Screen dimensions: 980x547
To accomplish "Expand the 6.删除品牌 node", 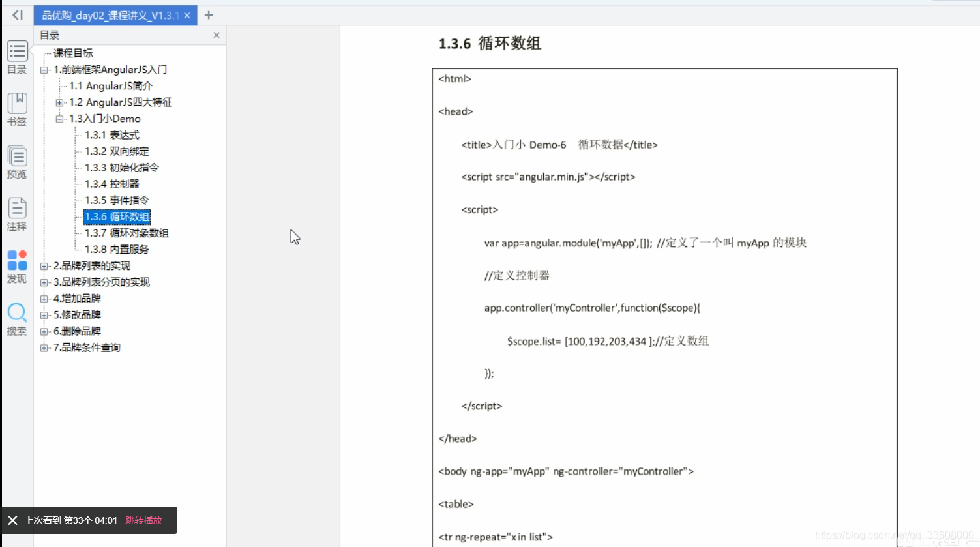I will (x=44, y=331).
